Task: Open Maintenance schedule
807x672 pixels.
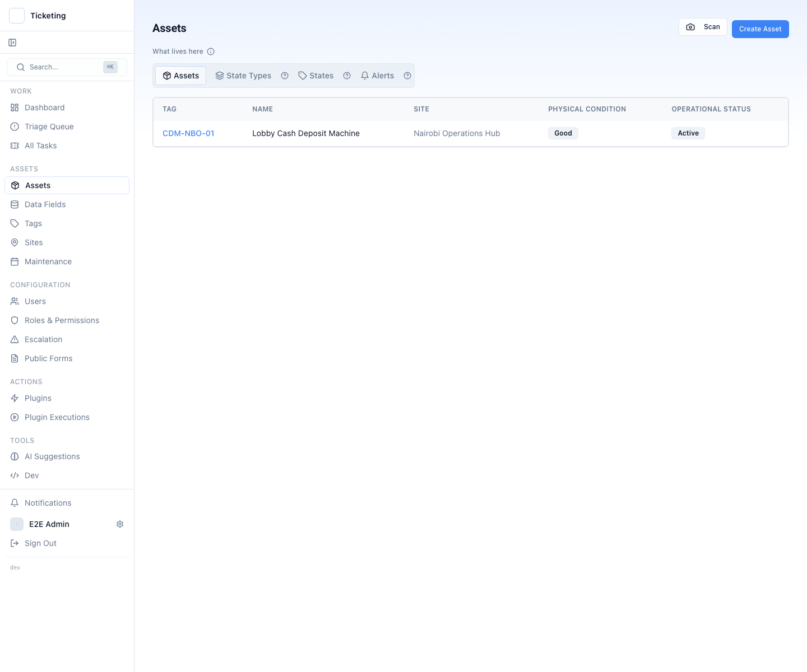Action: (67, 262)
